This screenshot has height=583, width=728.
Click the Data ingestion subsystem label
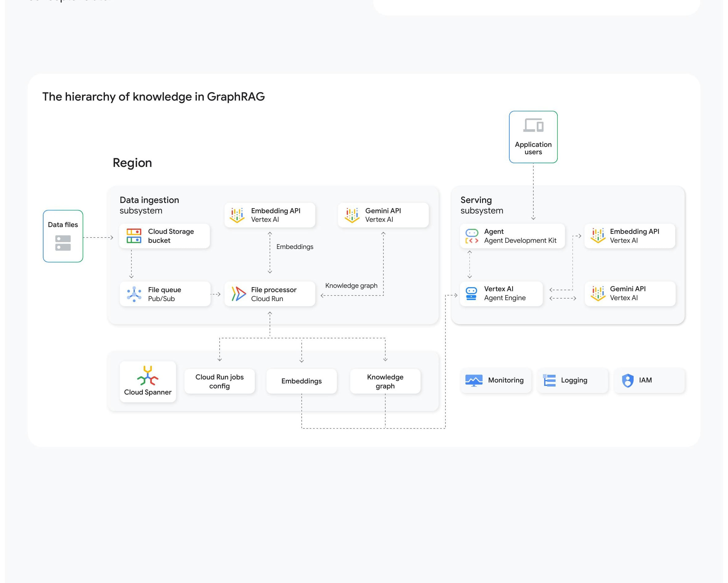[x=149, y=205]
